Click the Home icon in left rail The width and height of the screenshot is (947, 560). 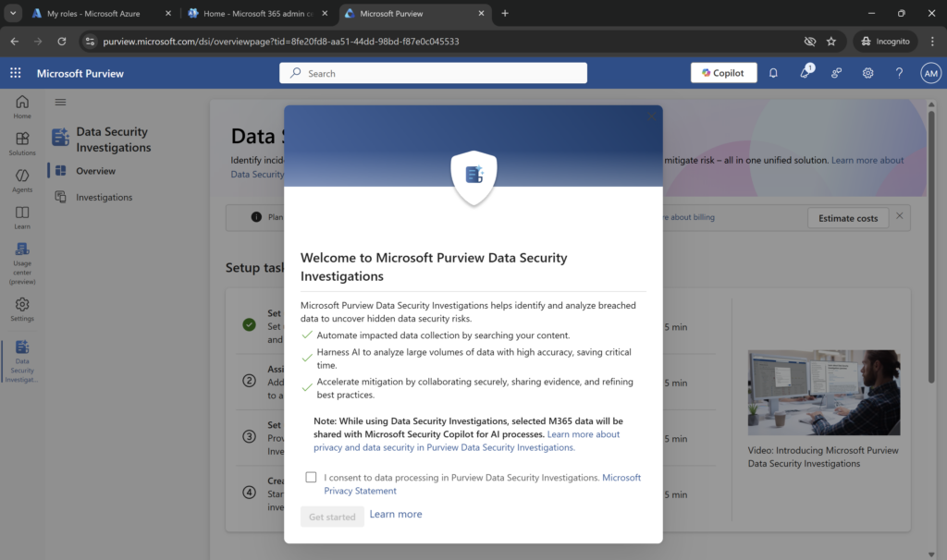click(x=22, y=106)
